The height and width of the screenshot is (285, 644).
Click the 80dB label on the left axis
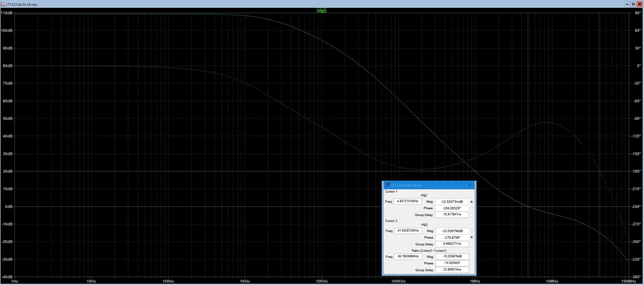tap(8, 66)
